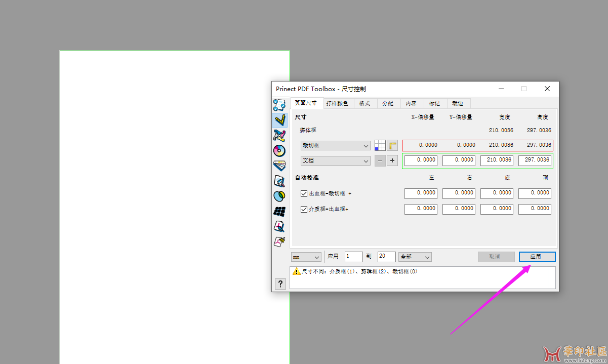Open the mm unit dropdown
608x364 pixels.
point(306,257)
